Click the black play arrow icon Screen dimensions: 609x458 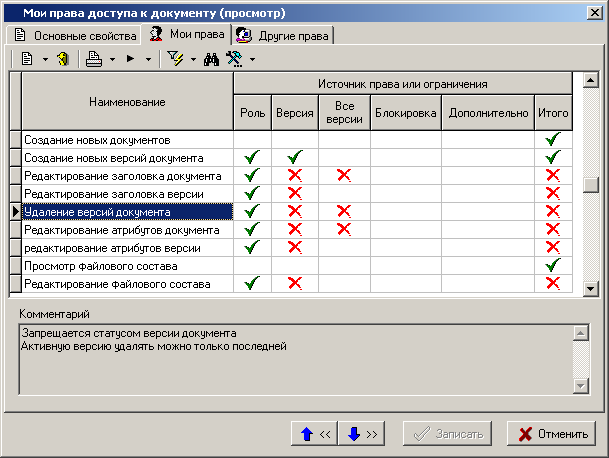[130, 60]
